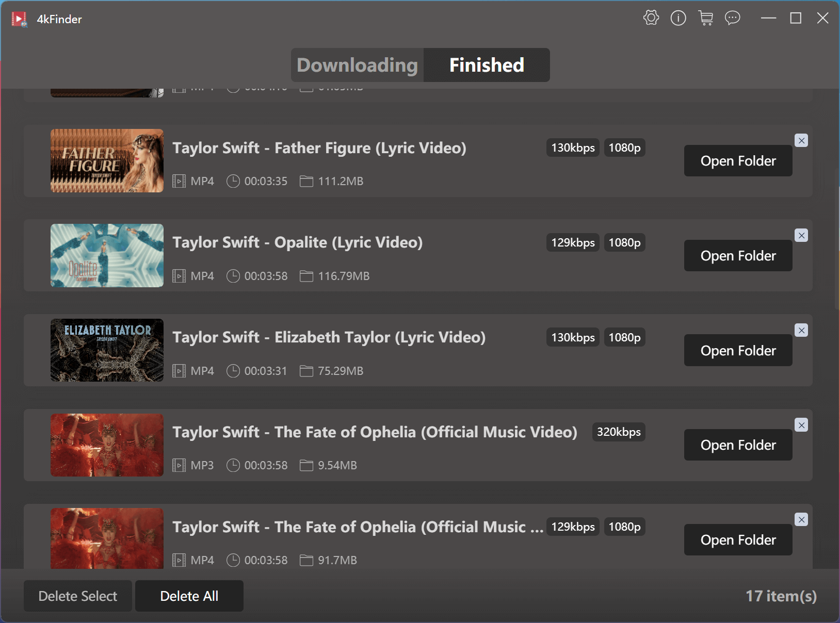Click the MP4 format icon under Father Figure
840x623 pixels.
pos(179,181)
